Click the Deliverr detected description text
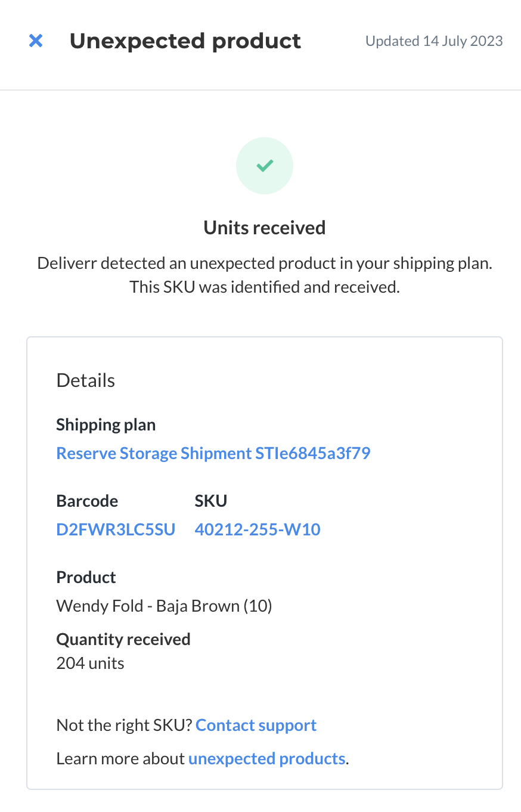 point(265,275)
